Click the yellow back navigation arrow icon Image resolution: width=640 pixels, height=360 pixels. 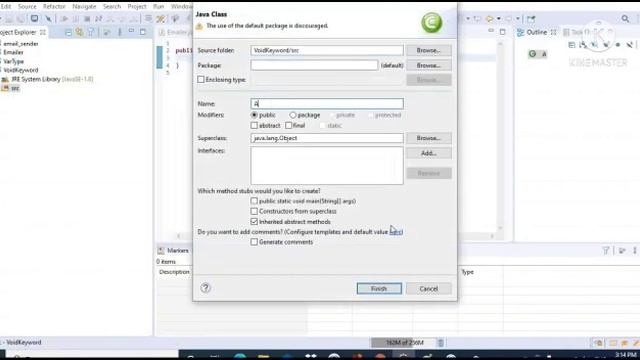click(x=489, y=19)
